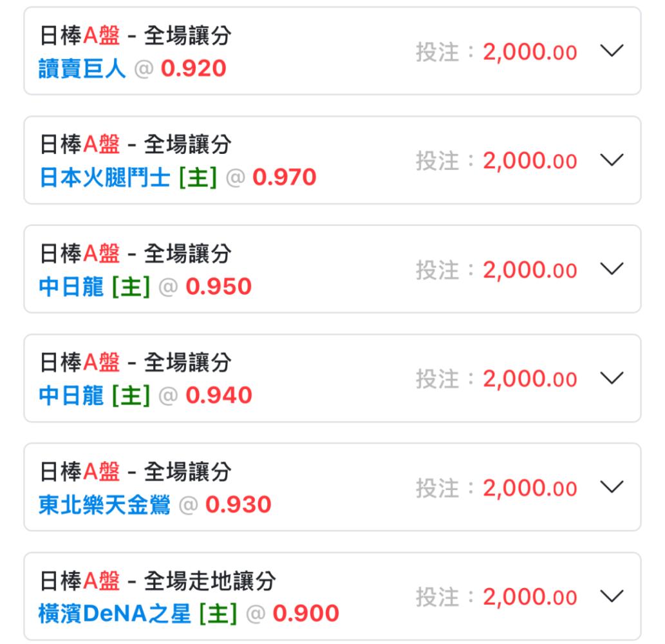Image resolution: width=665 pixels, height=644 pixels.
Task: Expand the 中日龍 0.940 bet chevron
Action: [x=612, y=378]
